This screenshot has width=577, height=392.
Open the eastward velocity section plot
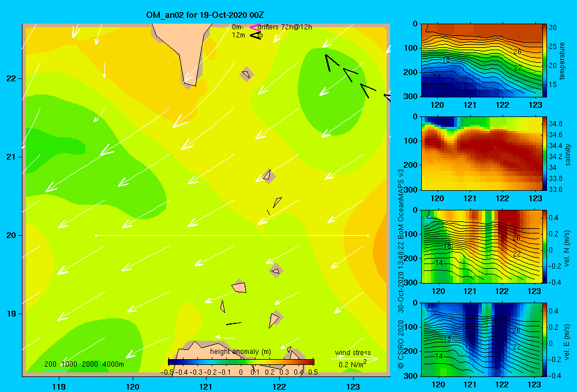(x=482, y=340)
